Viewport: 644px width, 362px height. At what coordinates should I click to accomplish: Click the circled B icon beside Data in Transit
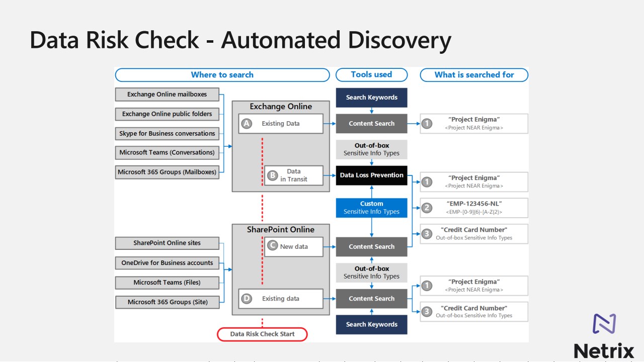click(x=272, y=175)
